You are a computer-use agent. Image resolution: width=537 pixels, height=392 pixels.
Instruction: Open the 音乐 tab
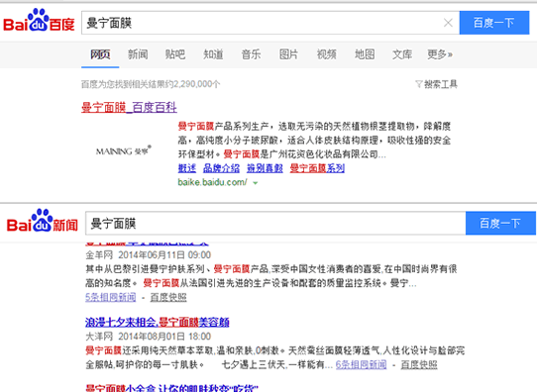coord(251,54)
